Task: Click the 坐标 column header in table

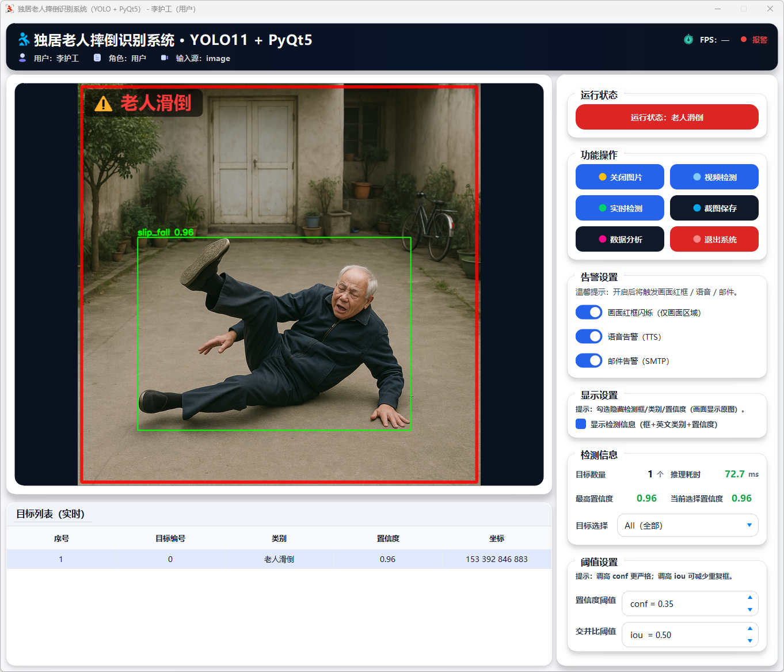Action: [x=497, y=538]
